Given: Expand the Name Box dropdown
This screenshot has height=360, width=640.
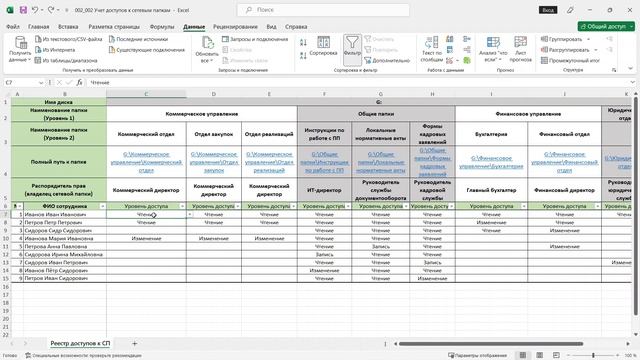Looking at the screenshot, I should click(x=41, y=82).
